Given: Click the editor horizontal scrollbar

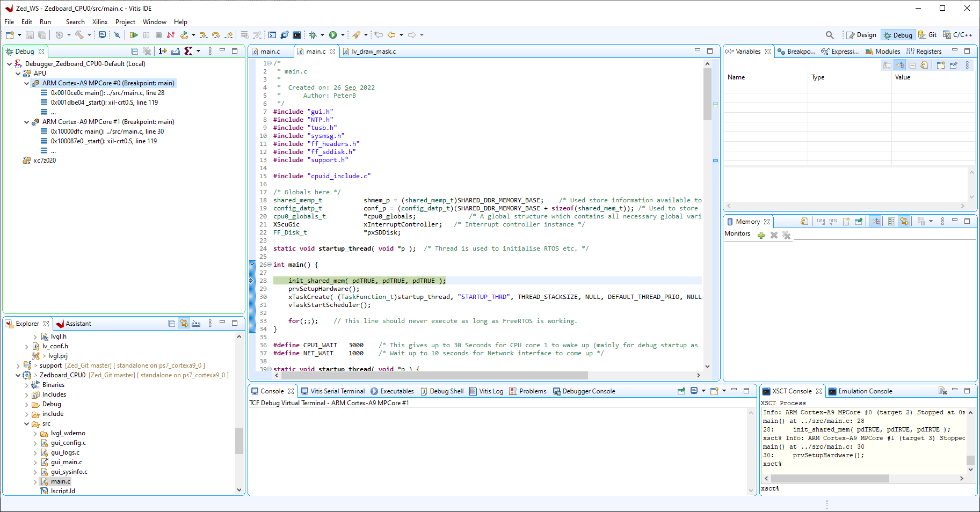Looking at the screenshot, I should pyautogui.click(x=435, y=375).
